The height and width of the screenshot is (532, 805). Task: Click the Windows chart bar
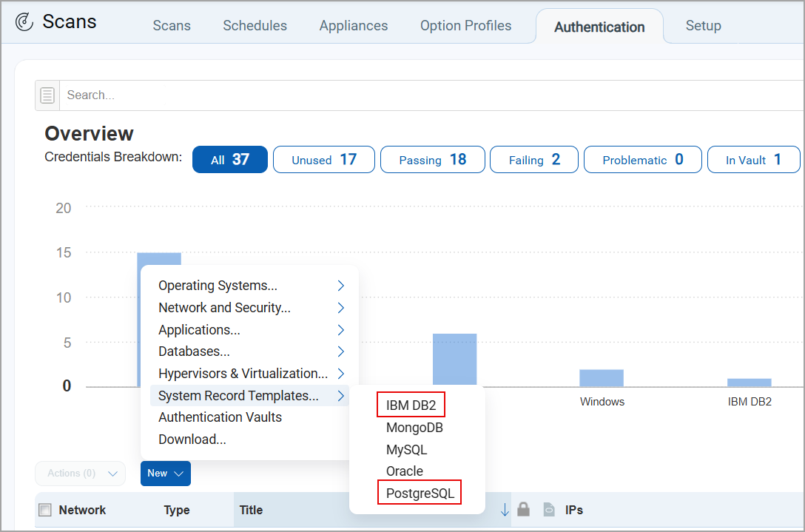click(x=602, y=378)
